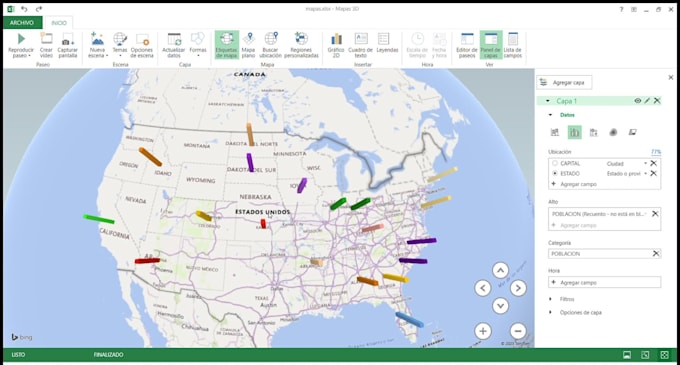
Task: Toggle Capa 1 visibility with the eye icon
Action: pyautogui.click(x=638, y=101)
